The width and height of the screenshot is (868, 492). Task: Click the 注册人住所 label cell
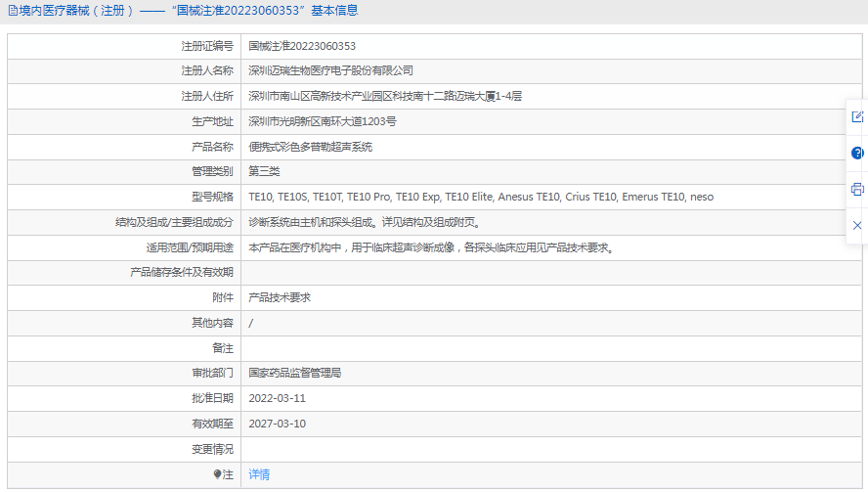click(x=124, y=97)
